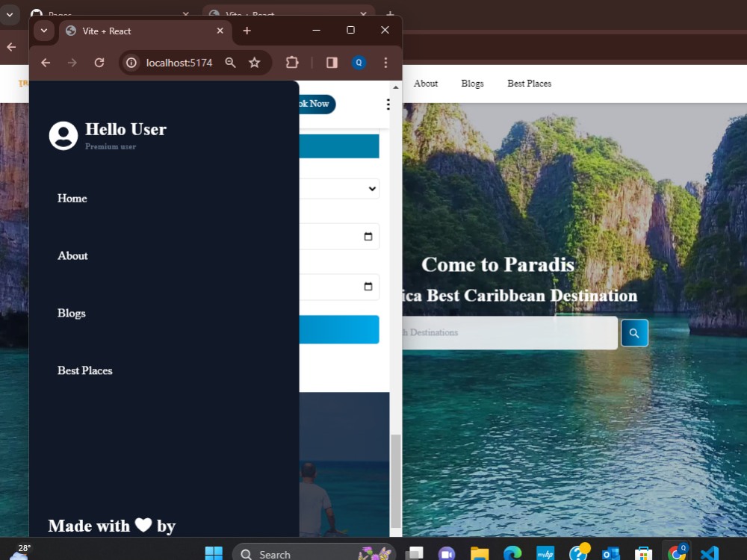
Task: Click the blue search button in hero
Action: (x=634, y=333)
